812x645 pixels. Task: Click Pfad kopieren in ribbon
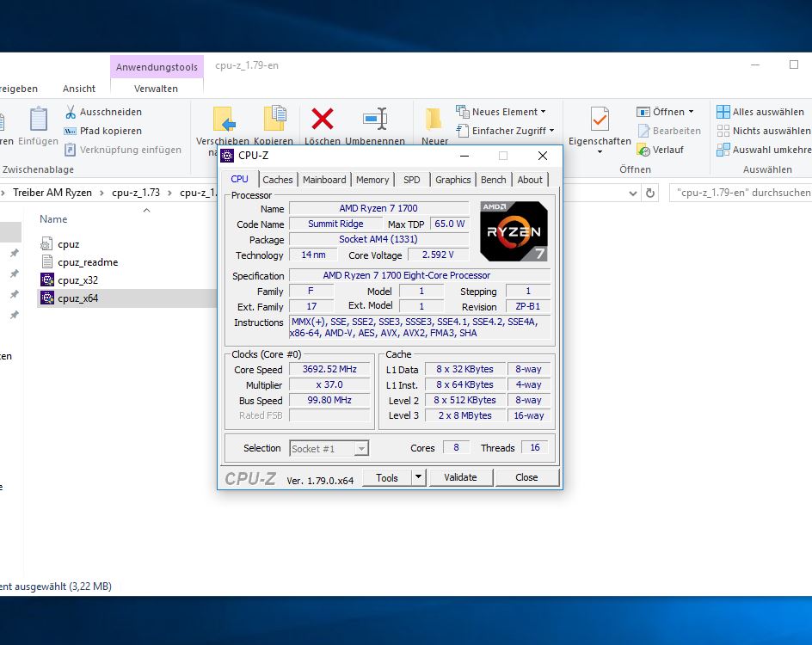point(102,131)
